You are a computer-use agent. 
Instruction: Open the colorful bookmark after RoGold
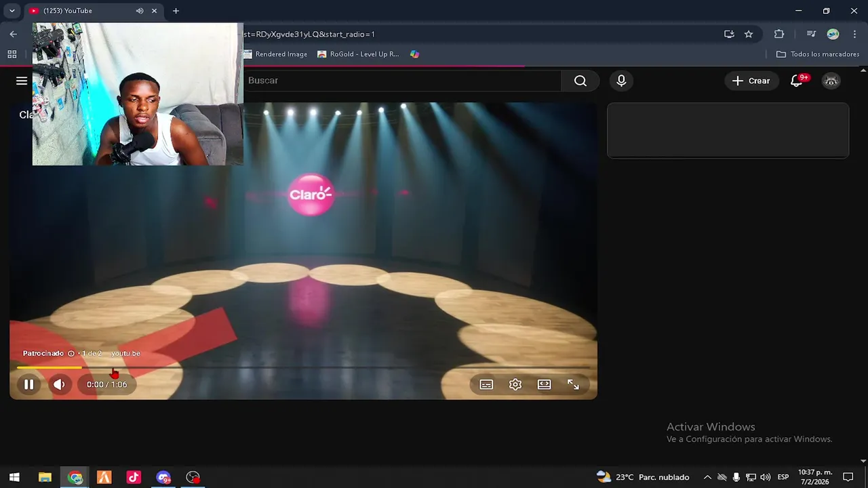(414, 54)
